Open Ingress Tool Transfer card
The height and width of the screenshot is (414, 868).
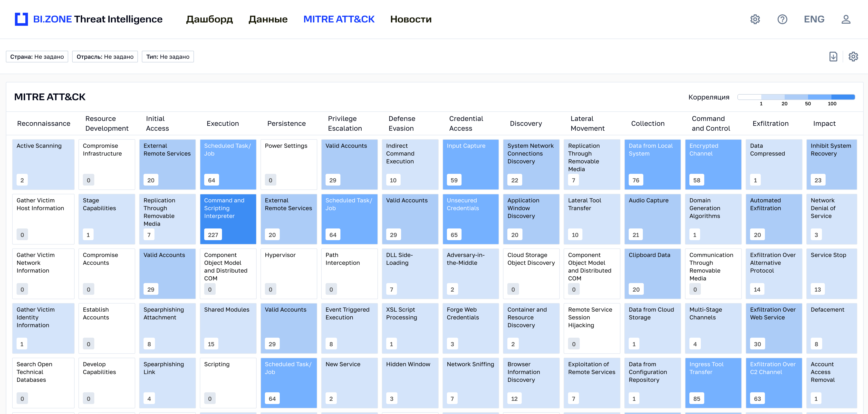tap(713, 383)
